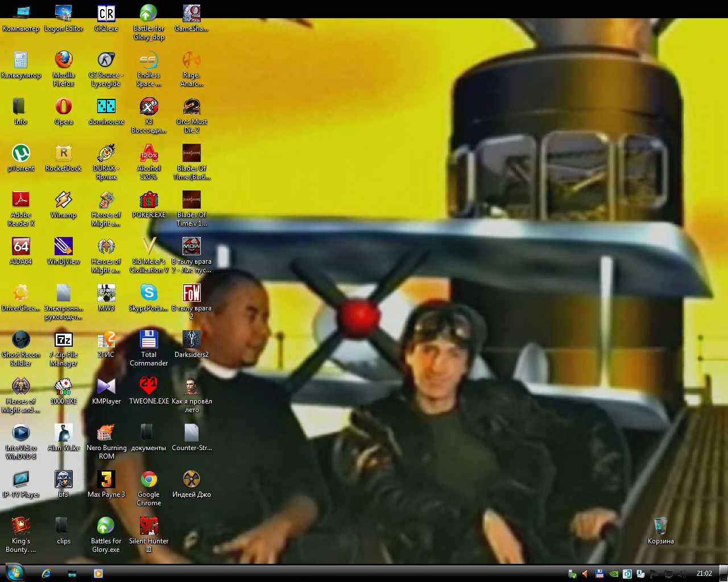
Task: Open NVIDIA tray icon
Action: pyautogui.click(x=613, y=573)
